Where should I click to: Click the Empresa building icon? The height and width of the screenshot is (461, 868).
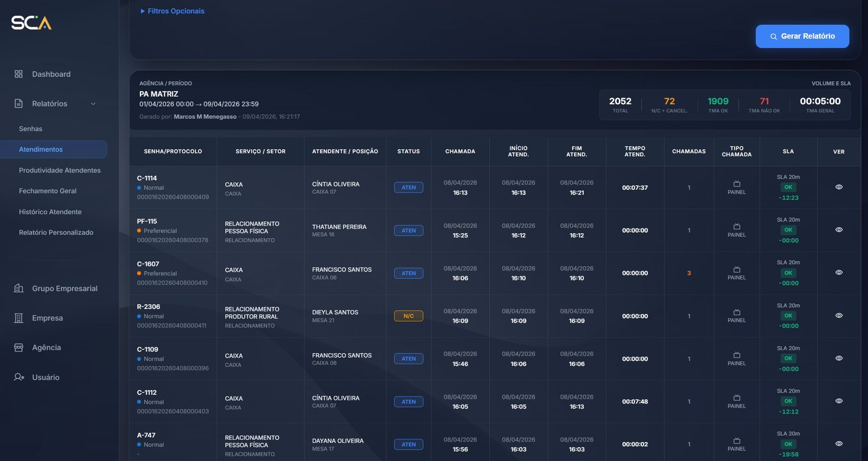pyautogui.click(x=18, y=318)
